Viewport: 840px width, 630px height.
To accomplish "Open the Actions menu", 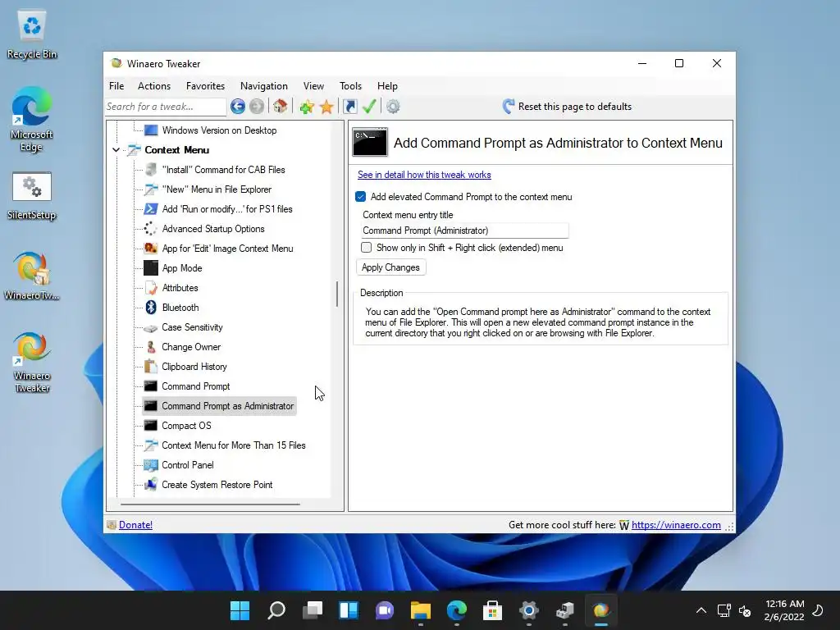I will click(153, 85).
